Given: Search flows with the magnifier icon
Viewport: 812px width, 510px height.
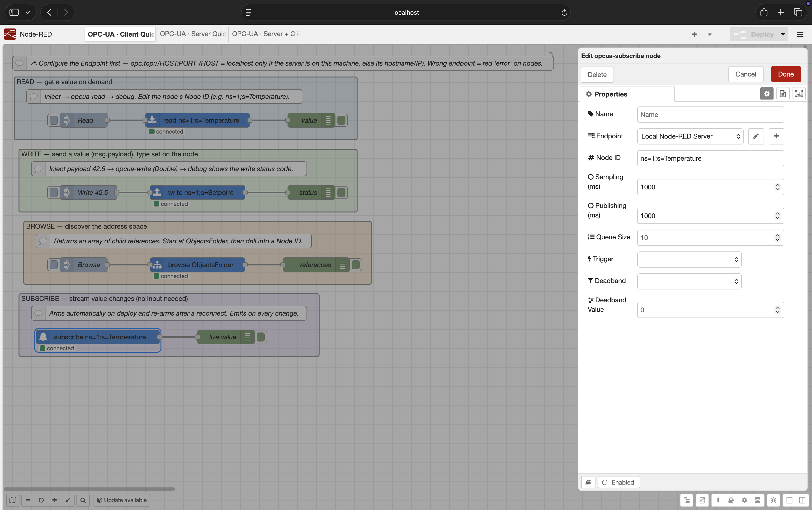Looking at the screenshot, I should [83, 500].
